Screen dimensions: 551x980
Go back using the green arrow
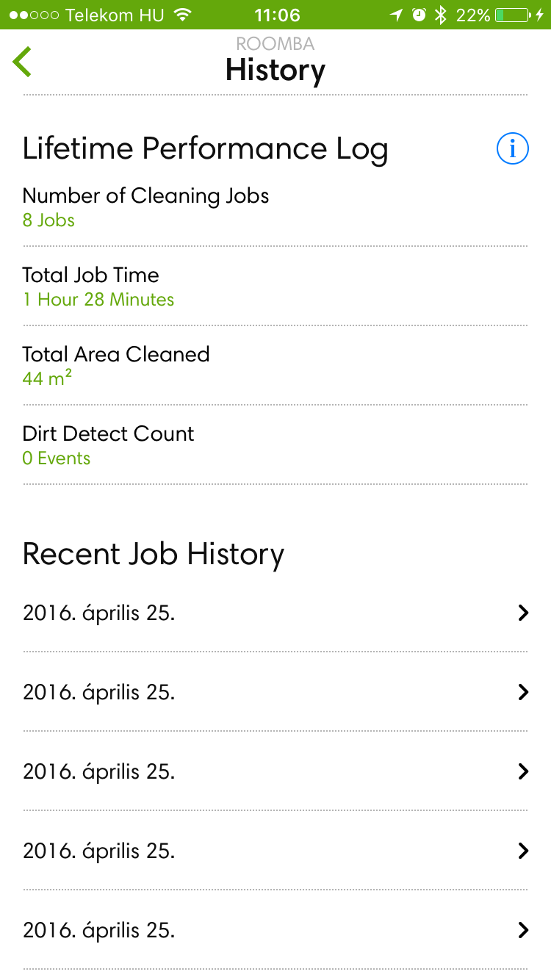pyautogui.click(x=22, y=62)
